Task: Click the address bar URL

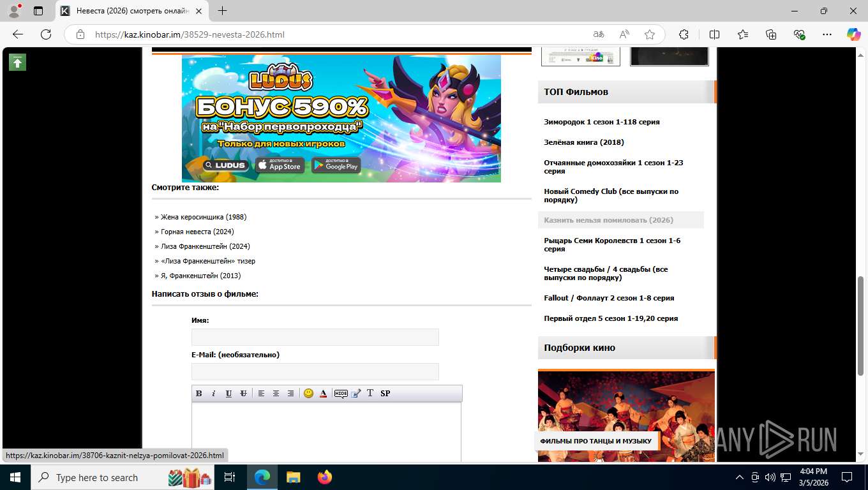Action: pyautogui.click(x=190, y=34)
